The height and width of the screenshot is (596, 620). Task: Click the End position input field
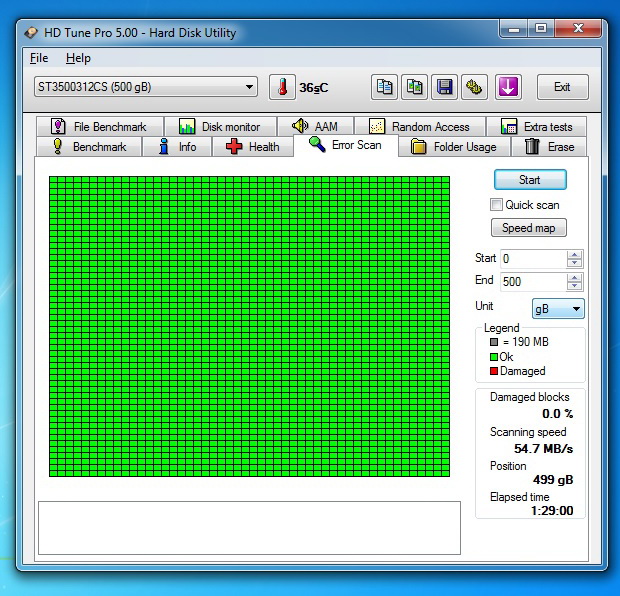(x=533, y=282)
